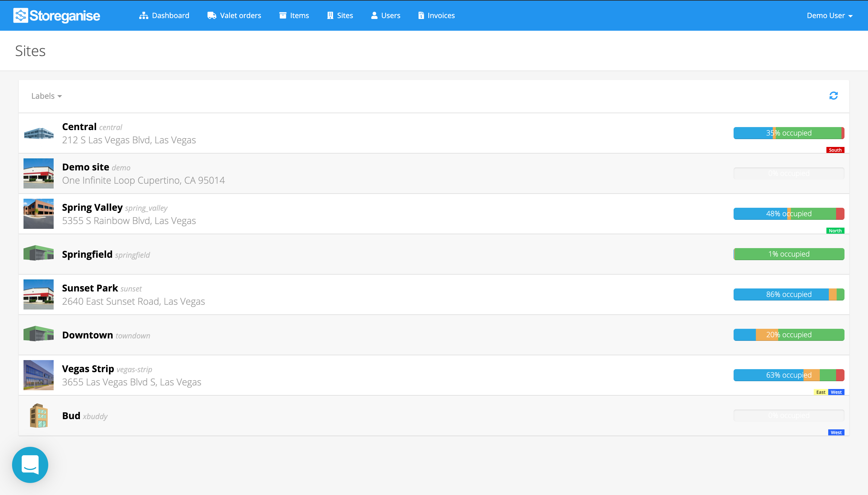The height and width of the screenshot is (495, 868).
Task: Expand the Labels filter dropdown
Action: (46, 96)
